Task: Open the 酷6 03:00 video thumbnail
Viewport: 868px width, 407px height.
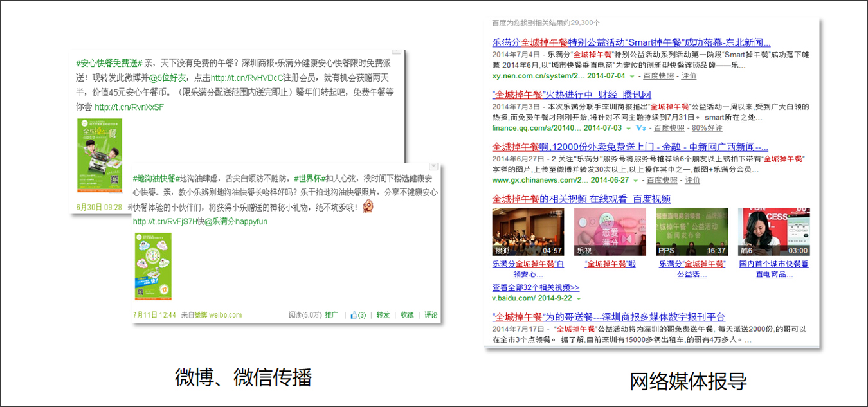Action: [x=773, y=231]
